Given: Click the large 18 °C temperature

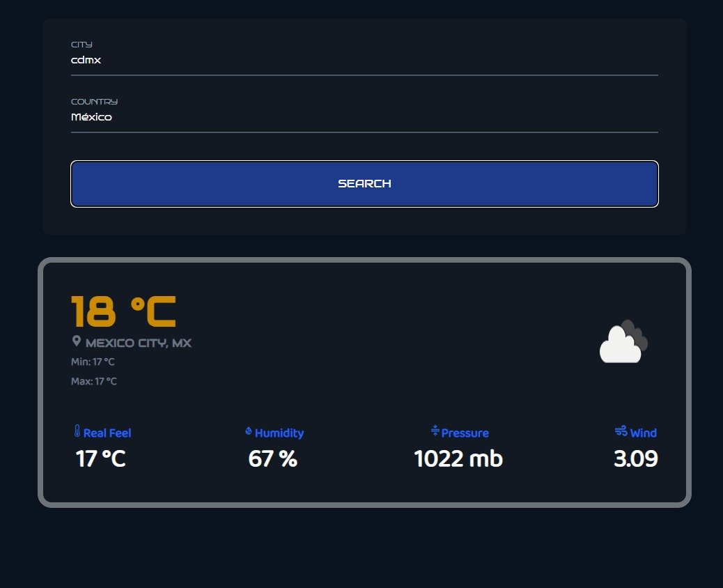Looking at the screenshot, I should 124,311.
